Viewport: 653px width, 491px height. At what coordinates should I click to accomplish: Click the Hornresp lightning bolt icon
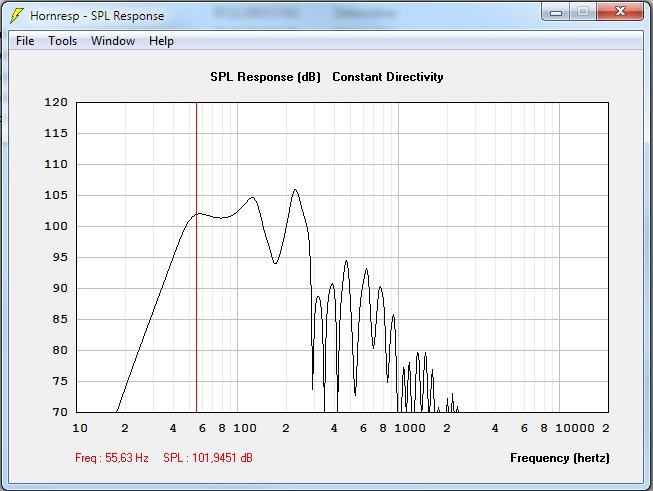[x=16, y=16]
